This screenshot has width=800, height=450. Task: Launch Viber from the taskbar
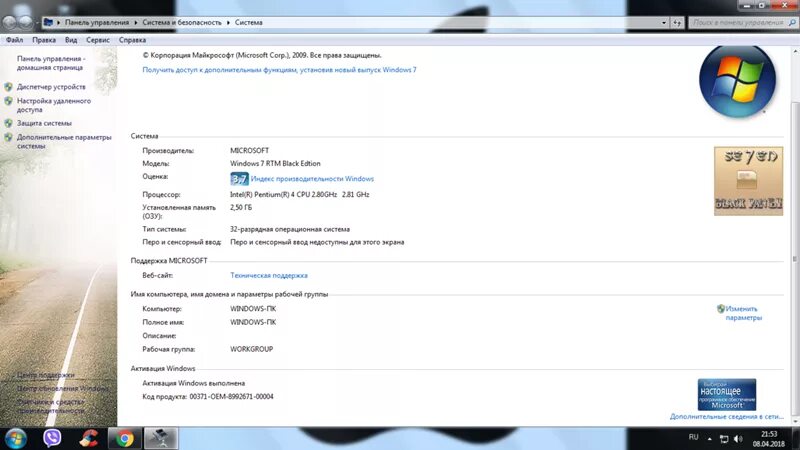[x=52, y=438]
